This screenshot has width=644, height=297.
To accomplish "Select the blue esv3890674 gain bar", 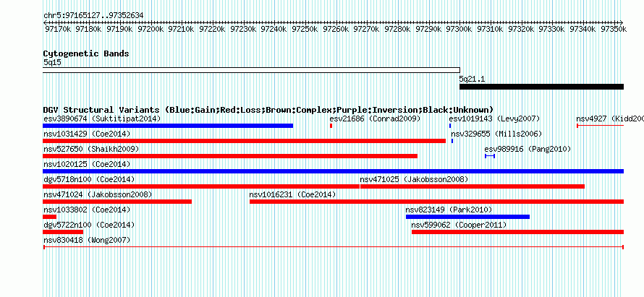I will pyautogui.click(x=168, y=126).
